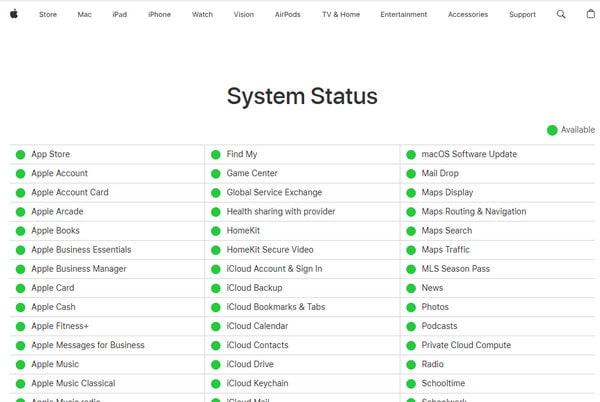Viewport: 600px width, 402px height.
Task: Click the status dot beside Apple Music
Action: (21, 365)
